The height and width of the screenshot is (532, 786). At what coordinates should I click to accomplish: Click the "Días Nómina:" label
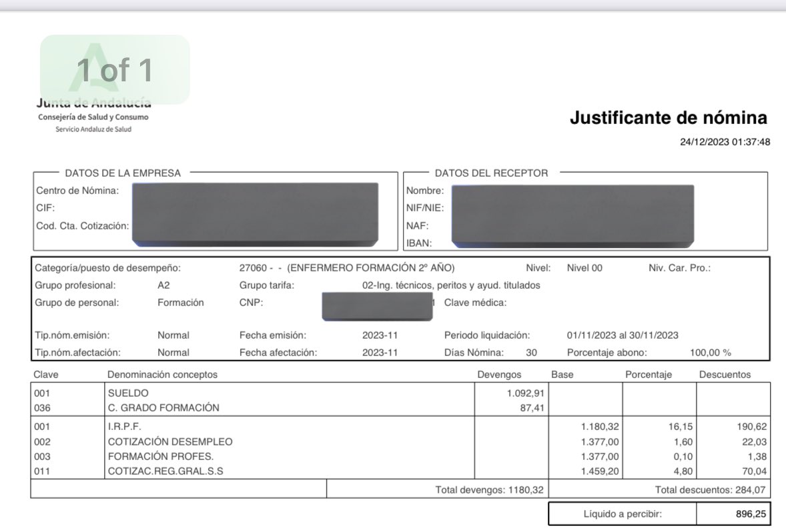(474, 353)
